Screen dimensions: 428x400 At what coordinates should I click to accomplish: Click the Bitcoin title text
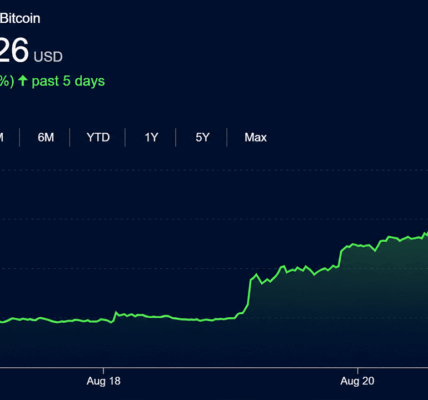click(x=20, y=18)
